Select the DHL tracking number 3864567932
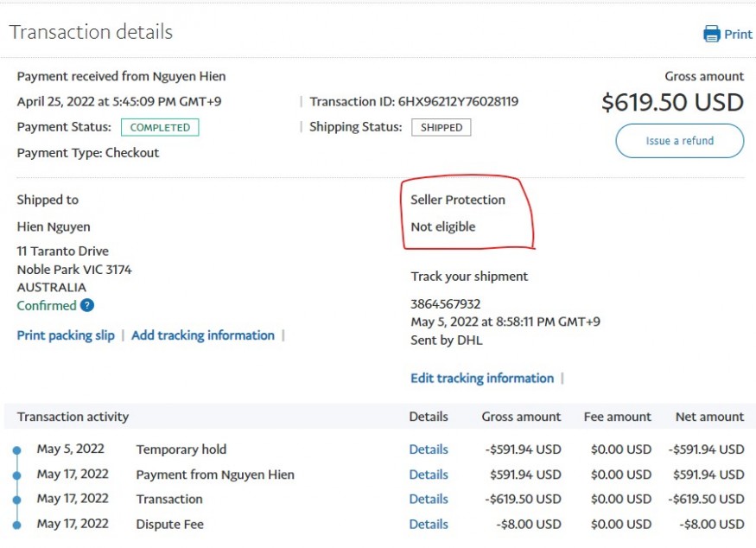This screenshot has height=548, width=756. point(446,304)
